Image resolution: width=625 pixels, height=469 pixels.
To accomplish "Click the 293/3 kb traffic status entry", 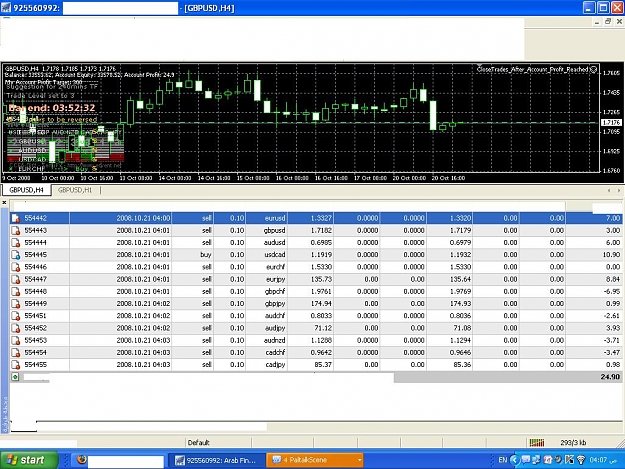I will pos(573,443).
